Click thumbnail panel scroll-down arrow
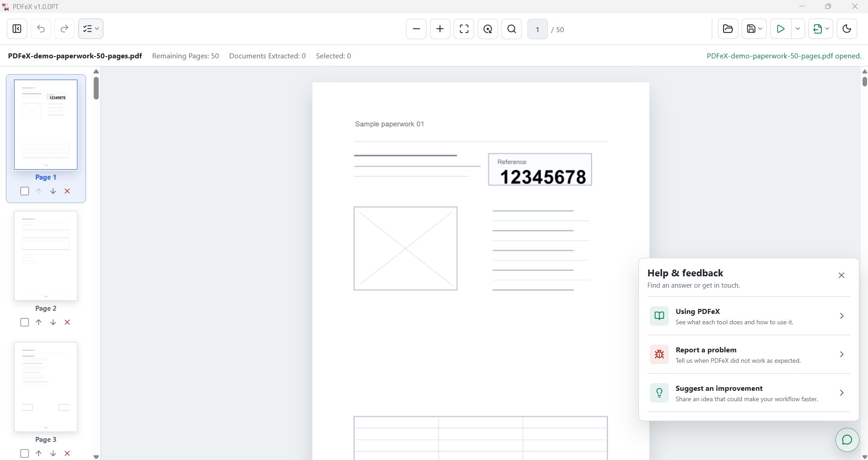This screenshot has height=460, width=868. 96,457
